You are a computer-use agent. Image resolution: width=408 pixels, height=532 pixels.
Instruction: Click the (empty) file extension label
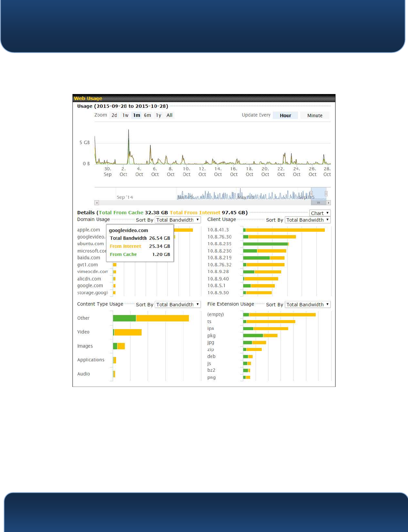pos(215,314)
